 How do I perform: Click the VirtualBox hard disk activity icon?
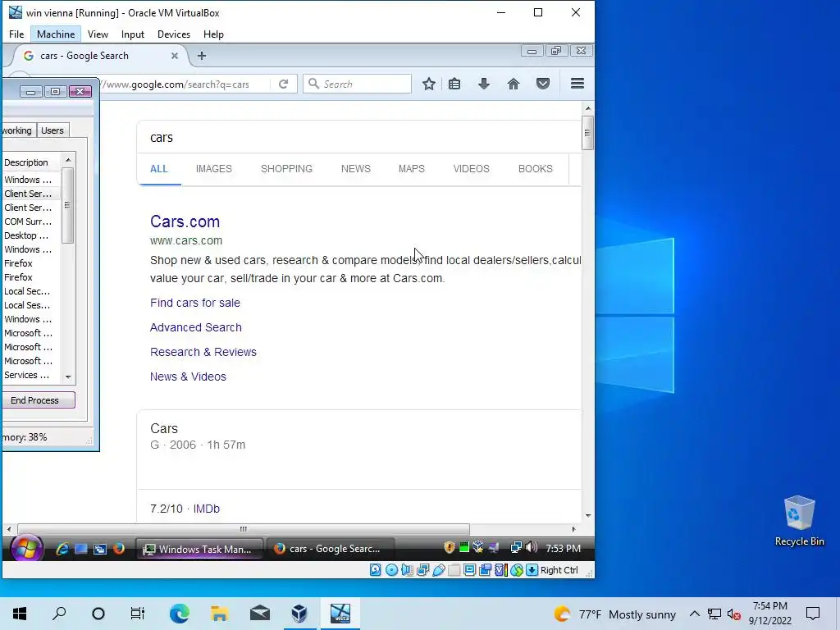click(376, 570)
